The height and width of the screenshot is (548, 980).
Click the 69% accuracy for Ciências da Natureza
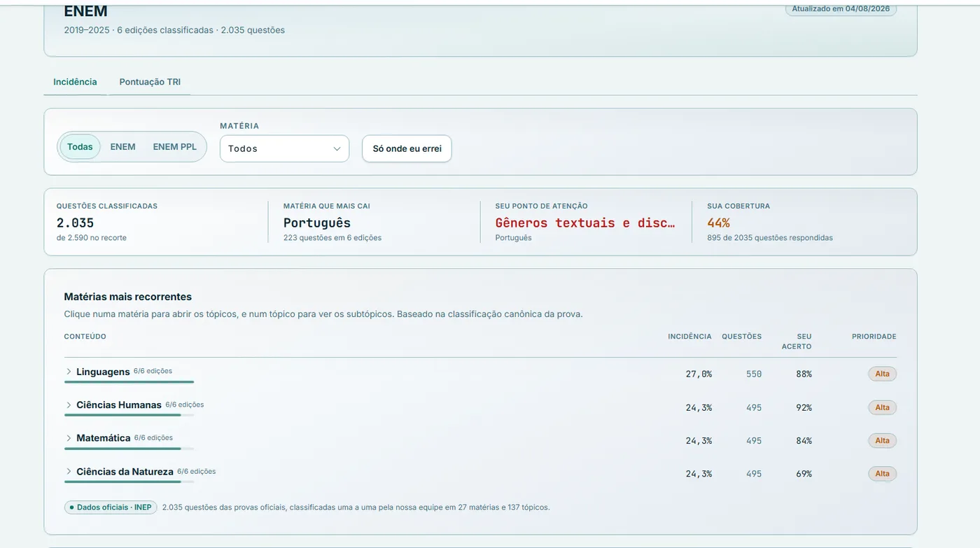point(804,474)
